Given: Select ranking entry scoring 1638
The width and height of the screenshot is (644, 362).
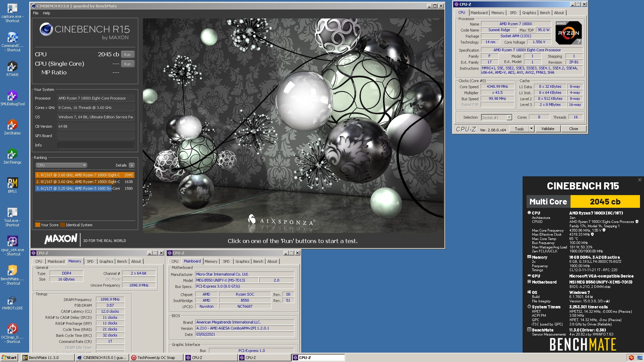Looking at the screenshot, I should click(85, 182).
